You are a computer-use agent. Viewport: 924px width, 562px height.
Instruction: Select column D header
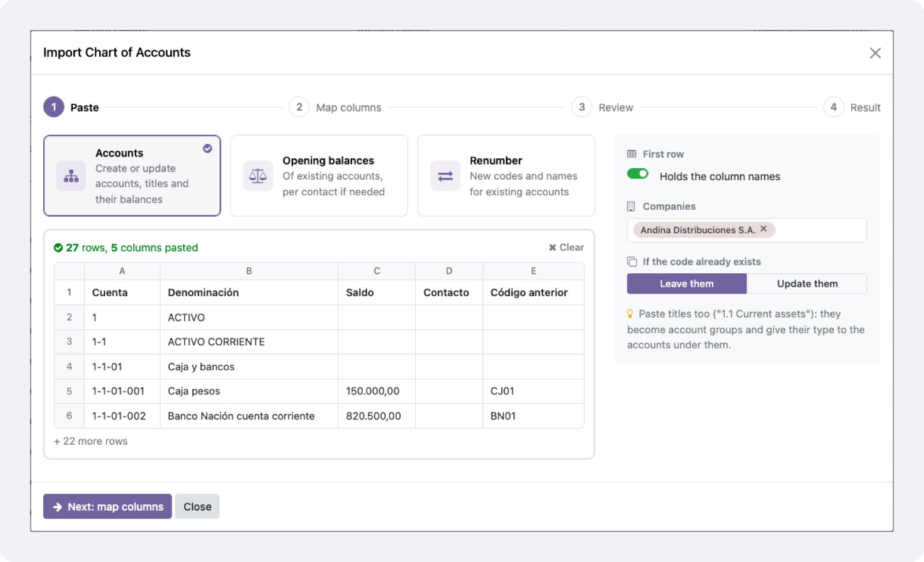pyautogui.click(x=449, y=271)
